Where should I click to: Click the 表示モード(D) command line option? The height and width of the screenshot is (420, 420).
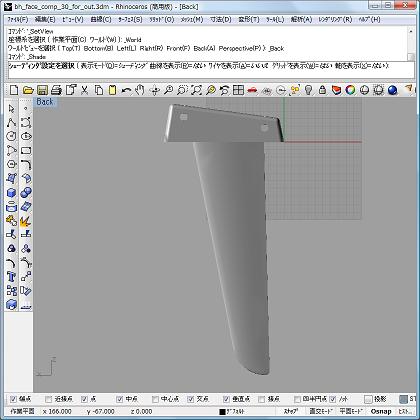click(x=93, y=66)
